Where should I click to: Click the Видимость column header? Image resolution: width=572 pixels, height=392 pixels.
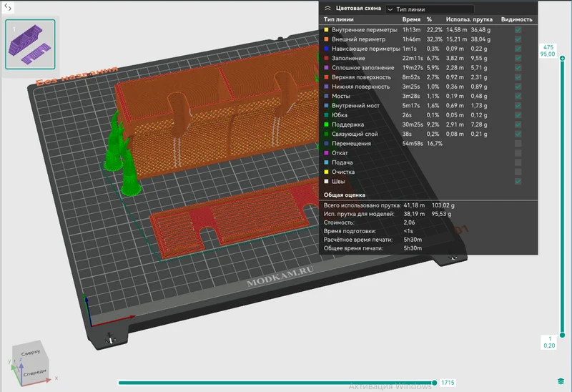coord(516,19)
